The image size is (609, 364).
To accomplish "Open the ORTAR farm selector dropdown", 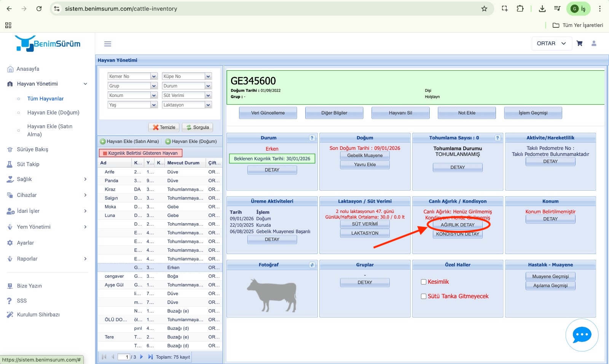I will click(x=551, y=43).
